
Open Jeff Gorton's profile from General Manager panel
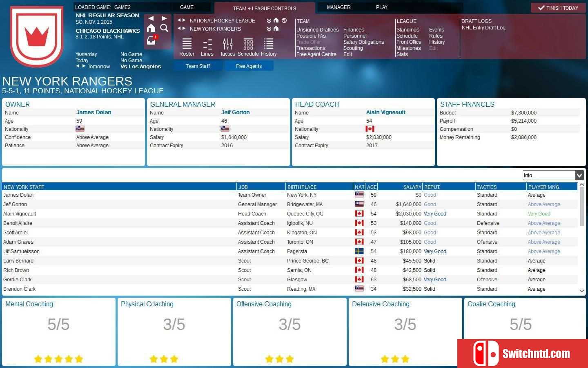point(235,112)
